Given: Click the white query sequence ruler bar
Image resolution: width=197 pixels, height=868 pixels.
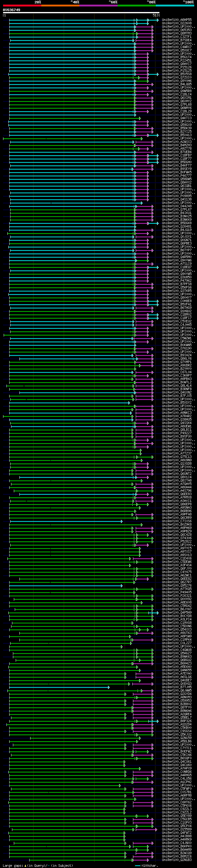Looking at the screenshot, I should pos(81,12).
